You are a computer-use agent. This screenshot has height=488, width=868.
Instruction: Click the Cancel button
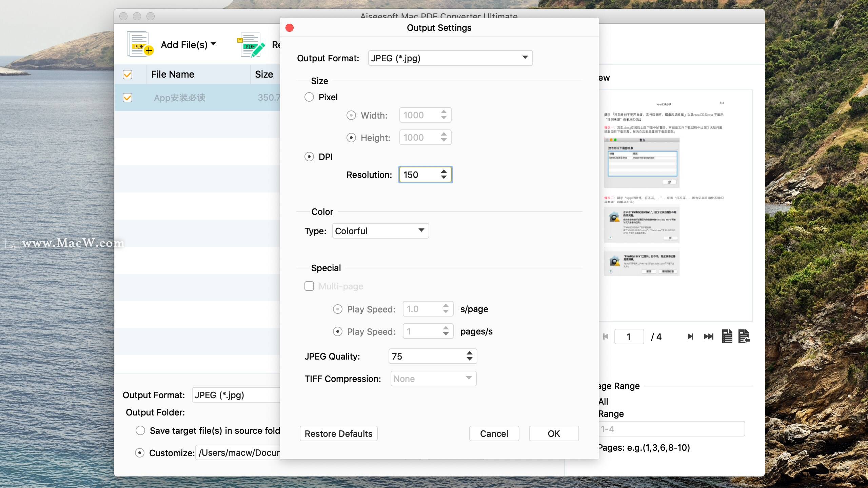click(494, 433)
